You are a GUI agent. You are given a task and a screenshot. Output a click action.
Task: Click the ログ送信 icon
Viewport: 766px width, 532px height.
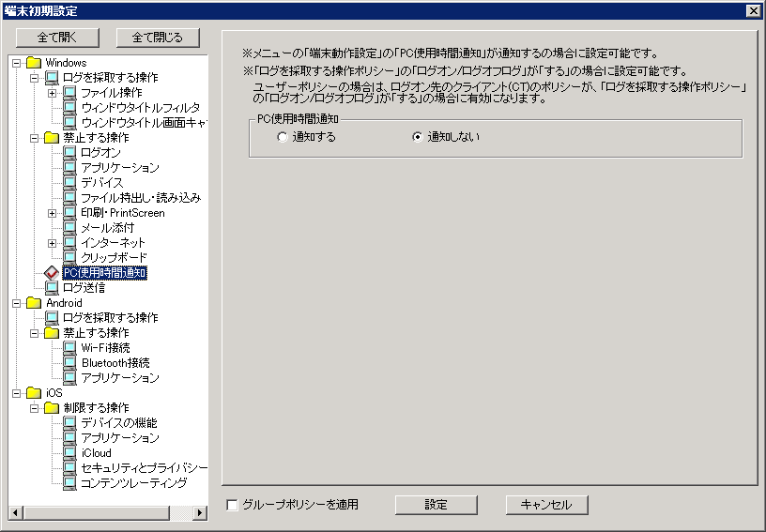52,288
